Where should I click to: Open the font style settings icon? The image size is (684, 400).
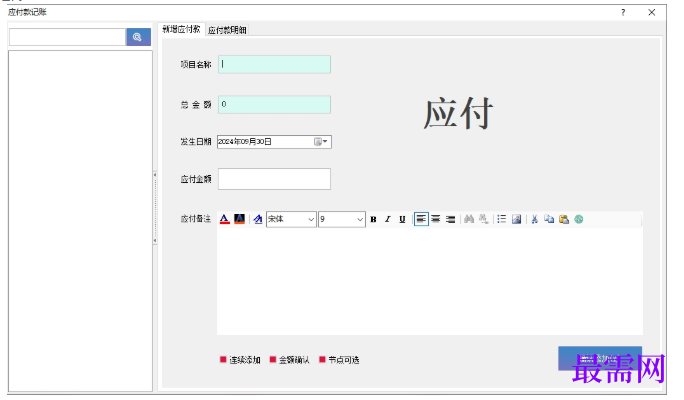(258, 219)
